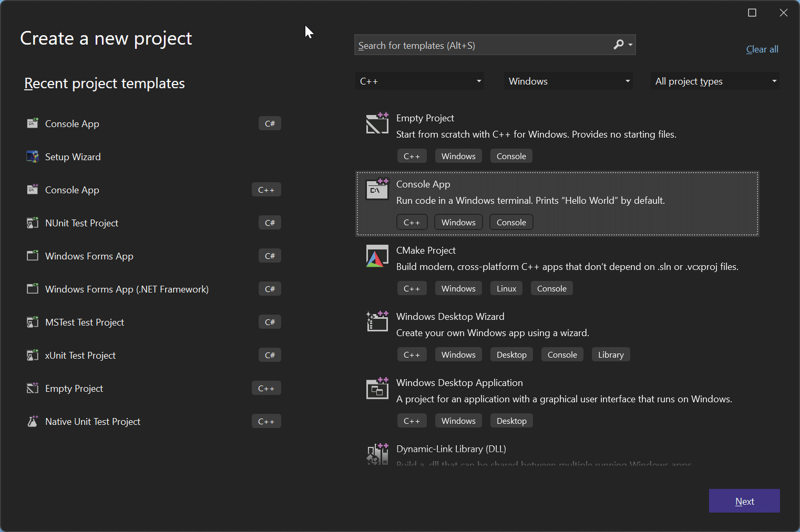This screenshot has height=532, width=800.
Task: Focus the Search for templates field
Action: point(483,45)
